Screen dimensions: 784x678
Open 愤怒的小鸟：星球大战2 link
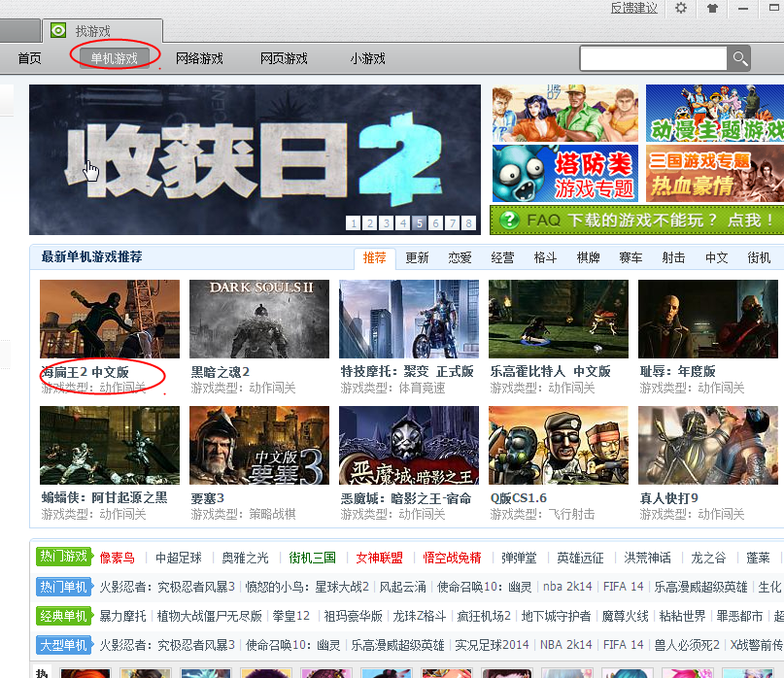click(x=307, y=587)
